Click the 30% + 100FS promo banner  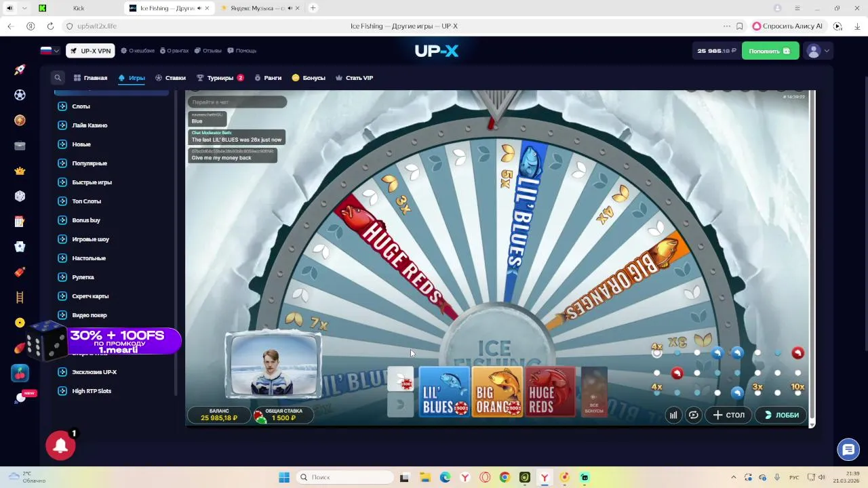coord(105,341)
